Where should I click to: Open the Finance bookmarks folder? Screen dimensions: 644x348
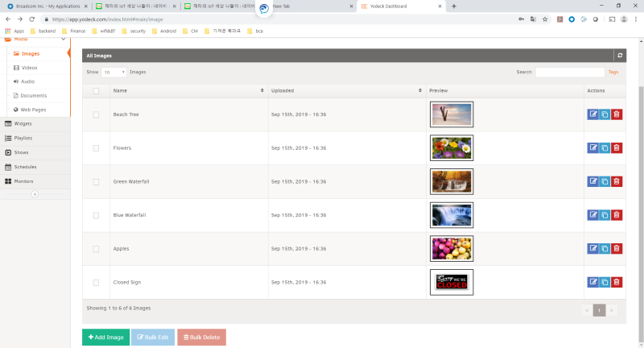pyautogui.click(x=73, y=31)
